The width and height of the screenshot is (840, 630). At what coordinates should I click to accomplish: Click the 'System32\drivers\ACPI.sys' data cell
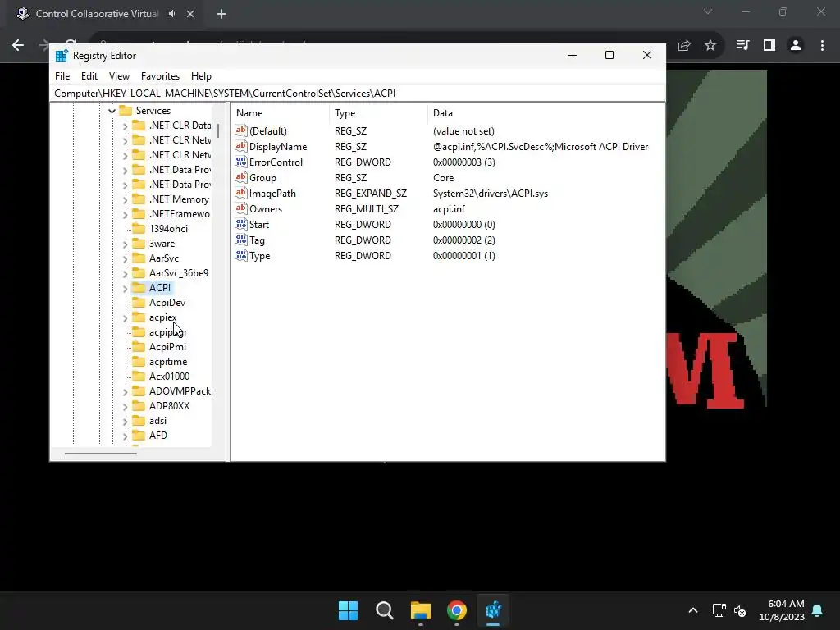(491, 194)
